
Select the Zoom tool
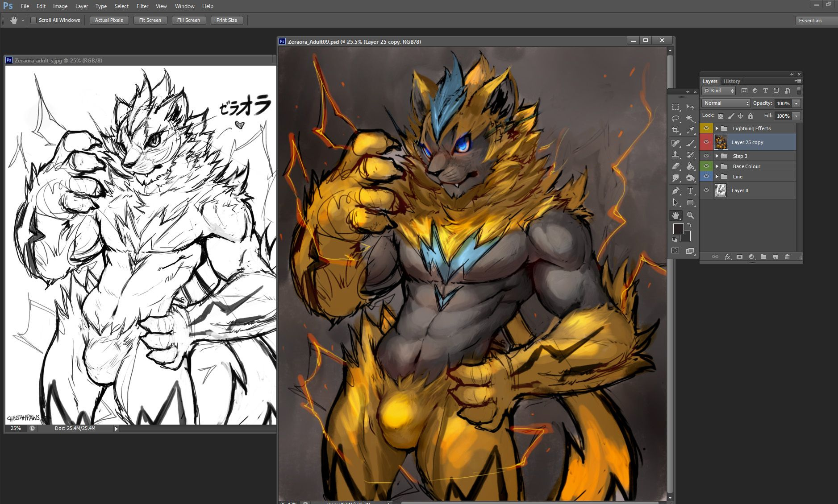point(690,215)
